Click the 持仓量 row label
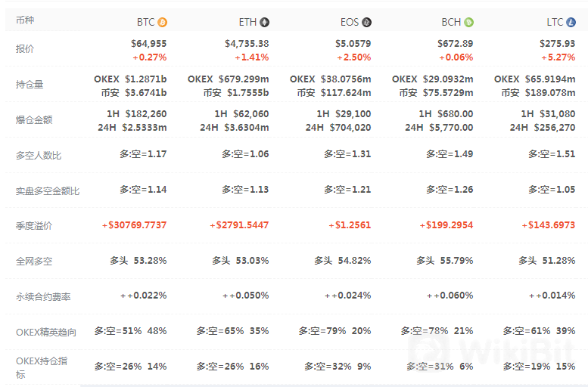Viewport: 588px width, 387px height. 30,85
